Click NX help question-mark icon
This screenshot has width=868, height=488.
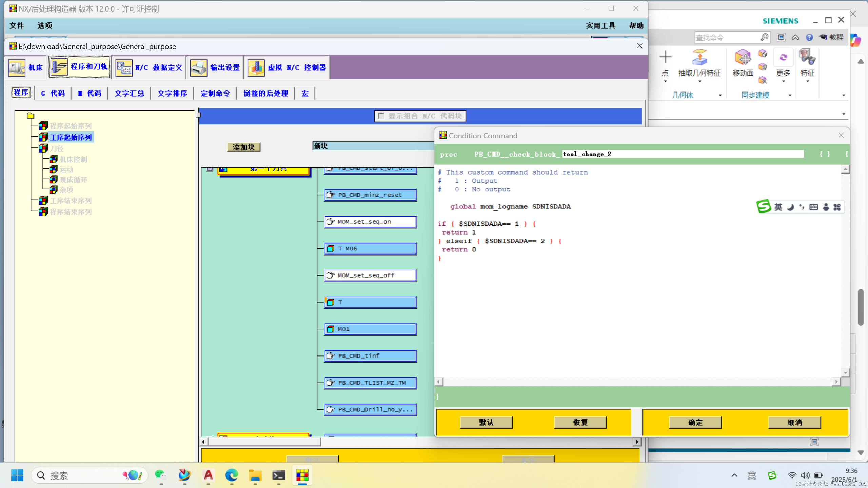click(x=809, y=37)
